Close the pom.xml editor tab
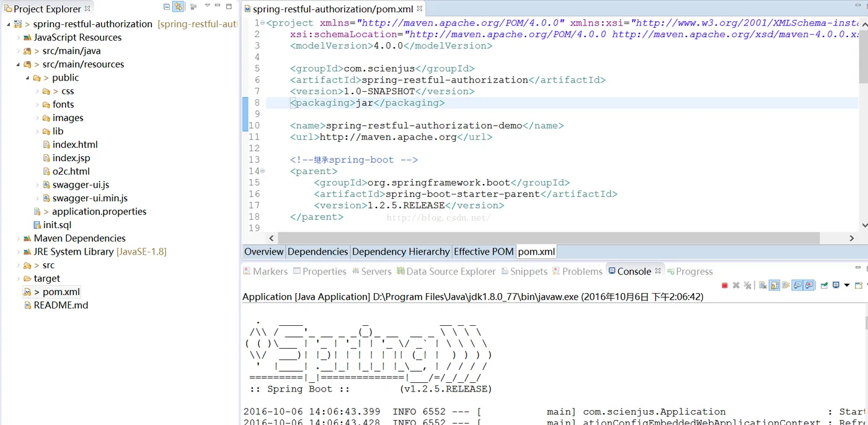 coord(420,9)
